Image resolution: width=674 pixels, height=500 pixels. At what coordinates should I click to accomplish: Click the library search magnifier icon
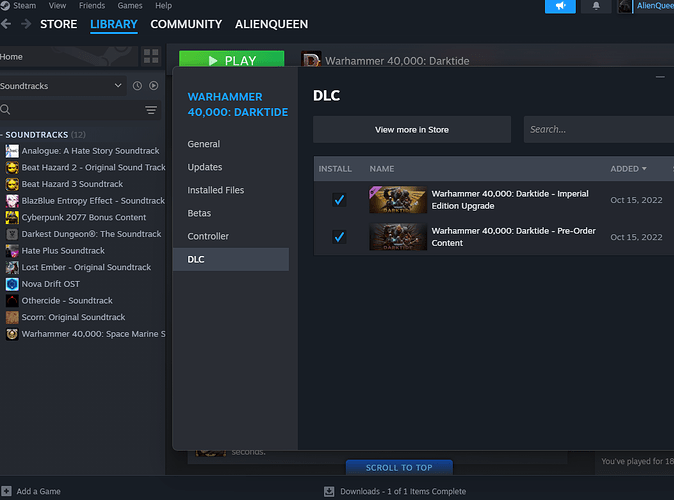6,109
